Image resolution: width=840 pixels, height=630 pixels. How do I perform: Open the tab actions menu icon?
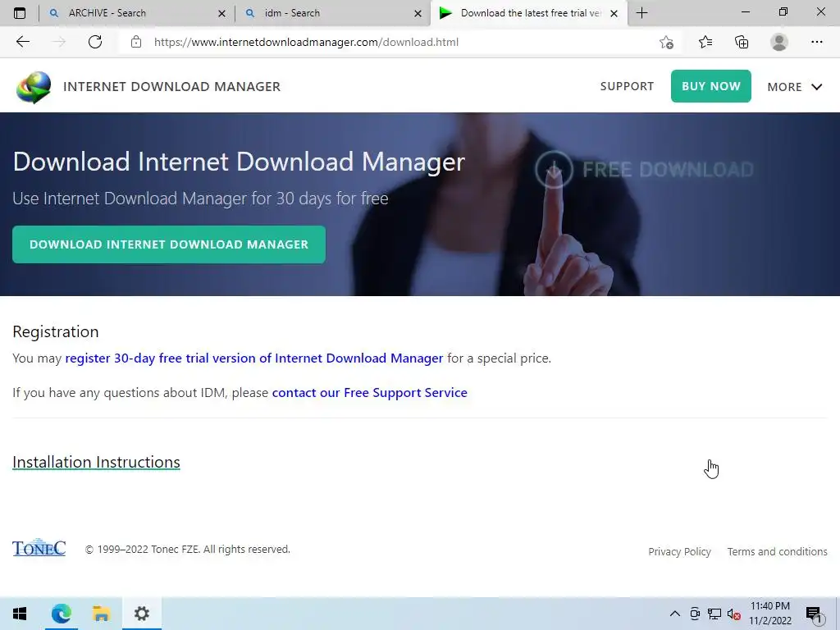pos(20,13)
